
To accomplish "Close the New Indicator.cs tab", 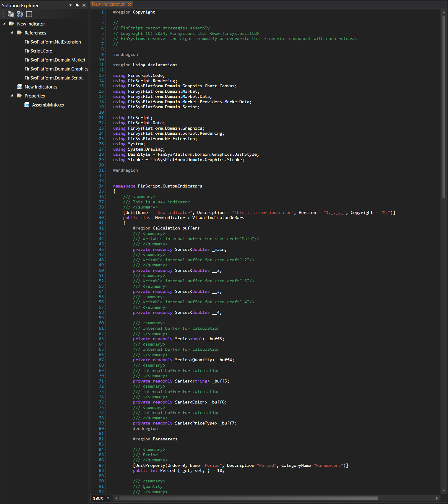I will (130, 4).
